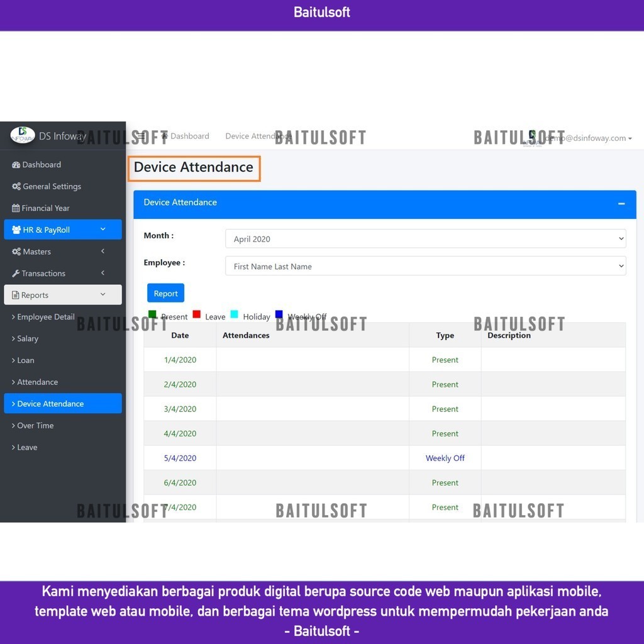Open the Dashboard sidebar gauge icon
This screenshot has width=644, height=644.
[x=16, y=165]
